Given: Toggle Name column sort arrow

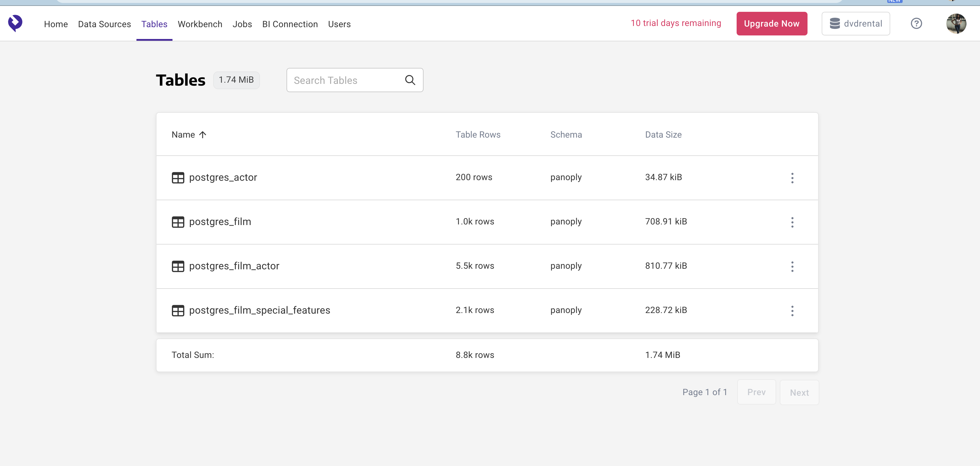Looking at the screenshot, I should tap(202, 135).
